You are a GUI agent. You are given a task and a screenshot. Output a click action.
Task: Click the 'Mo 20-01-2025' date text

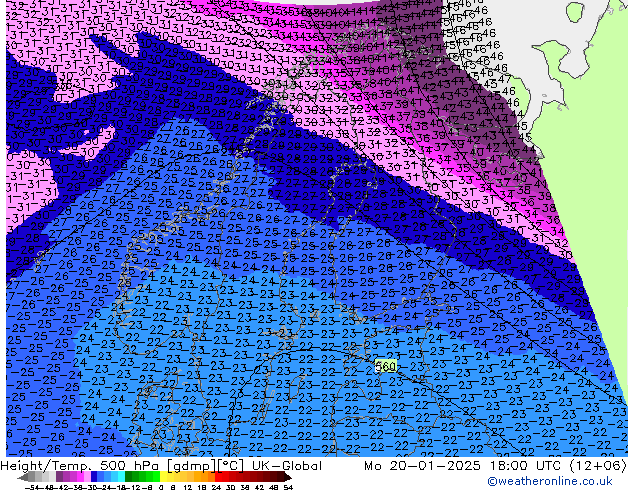(423, 466)
